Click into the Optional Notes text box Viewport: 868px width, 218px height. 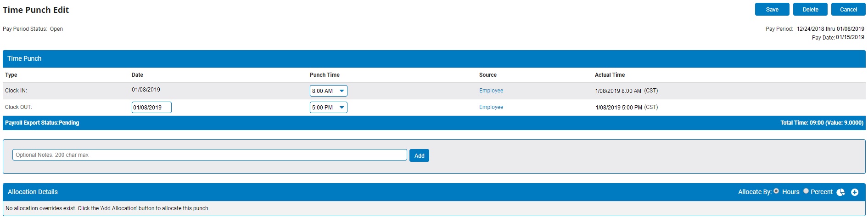[x=209, y=155]
